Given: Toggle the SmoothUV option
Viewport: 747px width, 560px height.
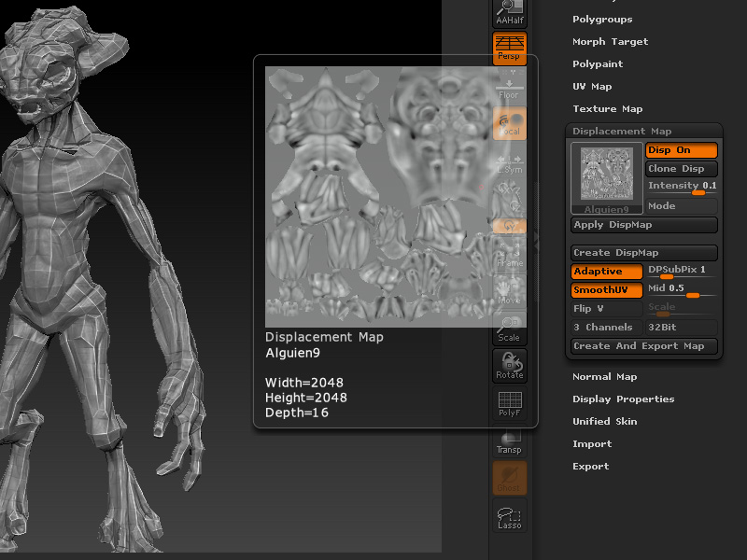Looking at the screenshot, I should tap(606, 290).
